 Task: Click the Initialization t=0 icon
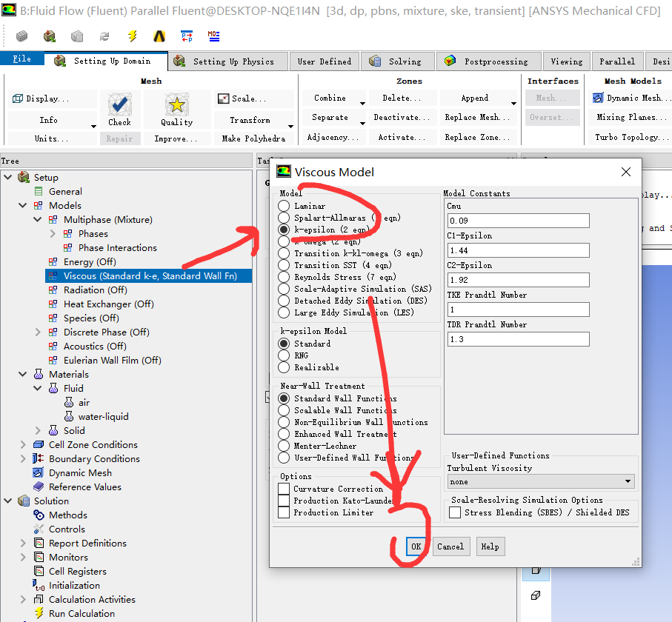39,585
